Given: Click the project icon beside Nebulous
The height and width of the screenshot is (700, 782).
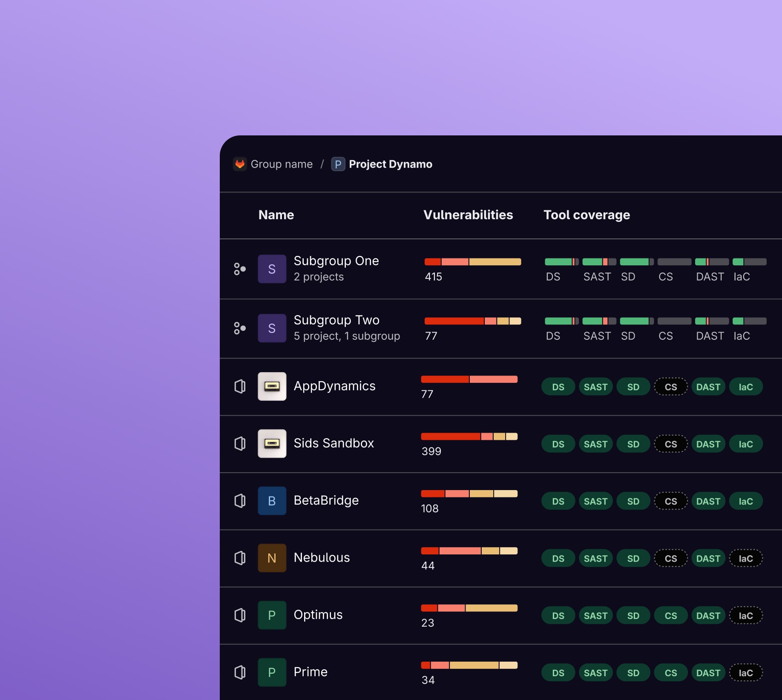Looking at the screenshot, I should (x=240, y=558).
